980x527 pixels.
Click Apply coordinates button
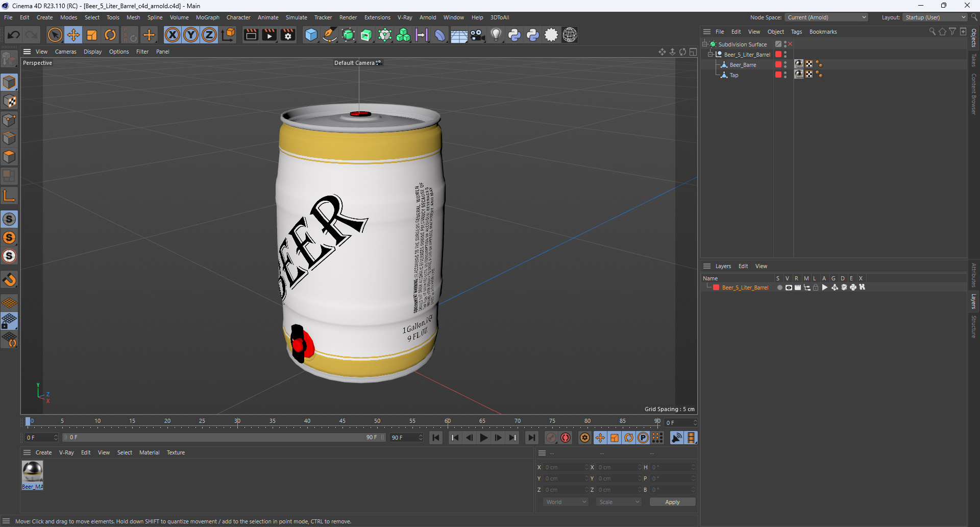click(672, 502)
